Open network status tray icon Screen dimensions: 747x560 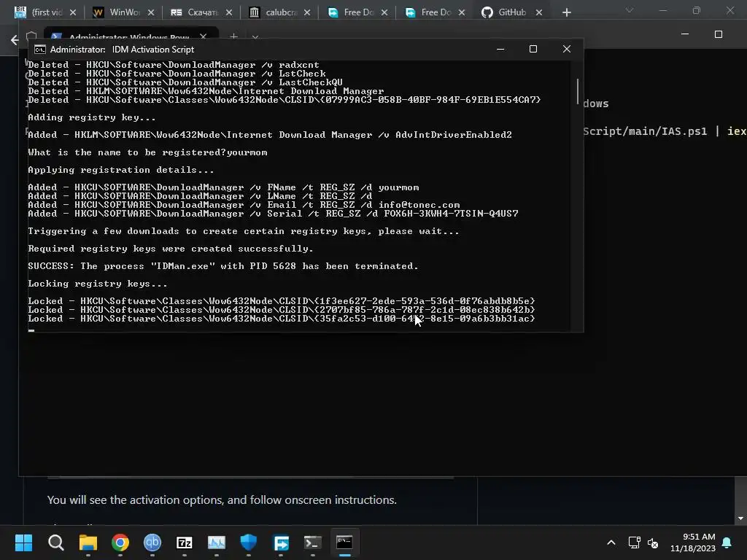point(634,542)
